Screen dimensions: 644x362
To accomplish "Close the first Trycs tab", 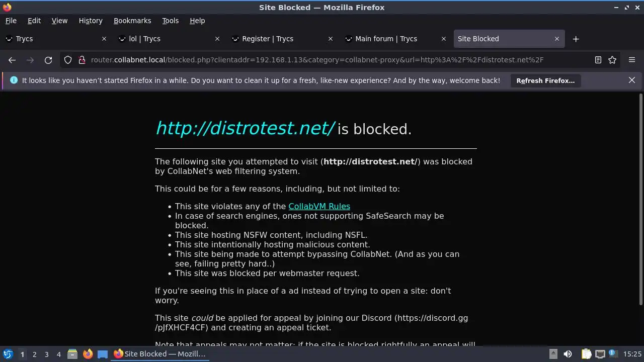I will tap(104, 39).
